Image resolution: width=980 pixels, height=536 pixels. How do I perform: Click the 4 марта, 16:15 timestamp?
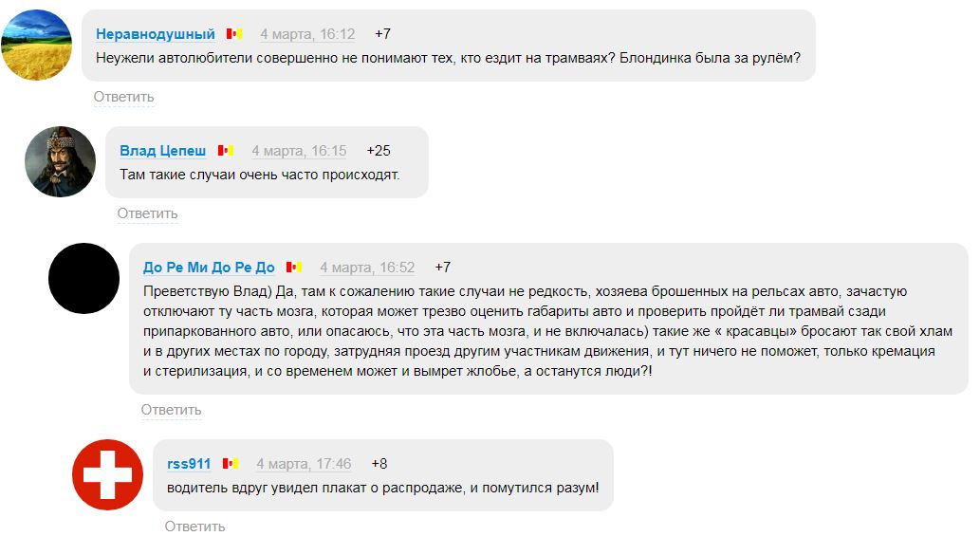click(x=299, y=151)
